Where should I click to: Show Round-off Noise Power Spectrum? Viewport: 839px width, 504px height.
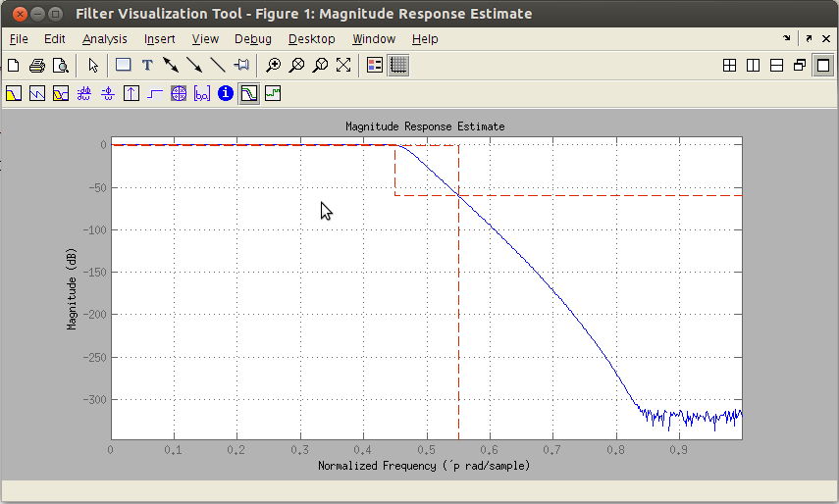pos(273,94)
